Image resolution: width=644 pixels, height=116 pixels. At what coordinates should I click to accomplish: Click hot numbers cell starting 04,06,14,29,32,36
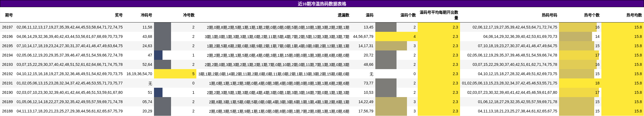click(x=520, y=36)
